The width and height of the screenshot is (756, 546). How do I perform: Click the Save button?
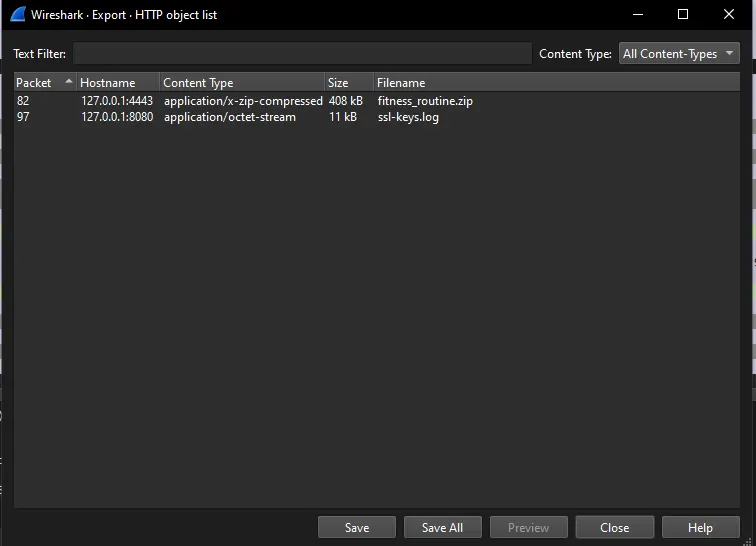click(357, 527)
